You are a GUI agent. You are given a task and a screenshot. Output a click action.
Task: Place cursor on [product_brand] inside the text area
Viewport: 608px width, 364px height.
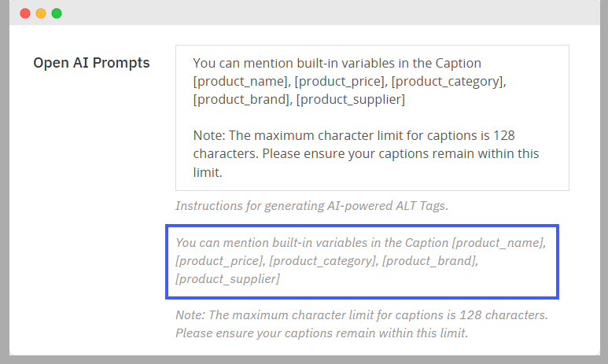tap(241, 99)
